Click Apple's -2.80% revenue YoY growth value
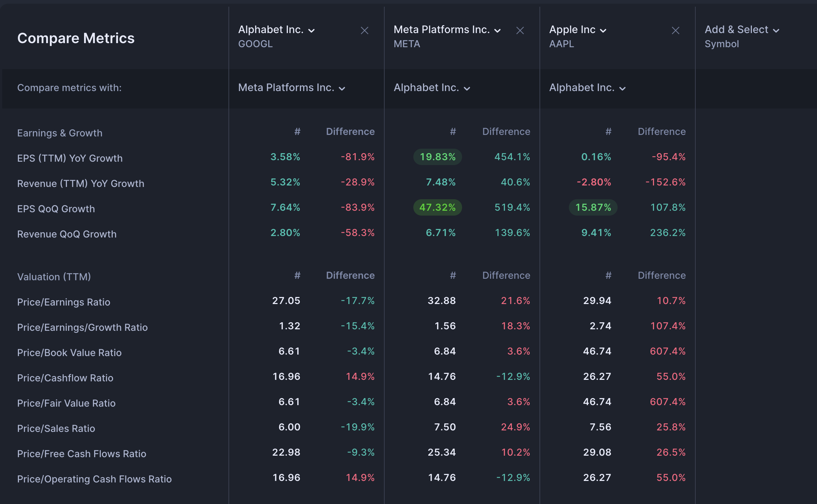The image size is (817, 504). click(x=594, y=182)
